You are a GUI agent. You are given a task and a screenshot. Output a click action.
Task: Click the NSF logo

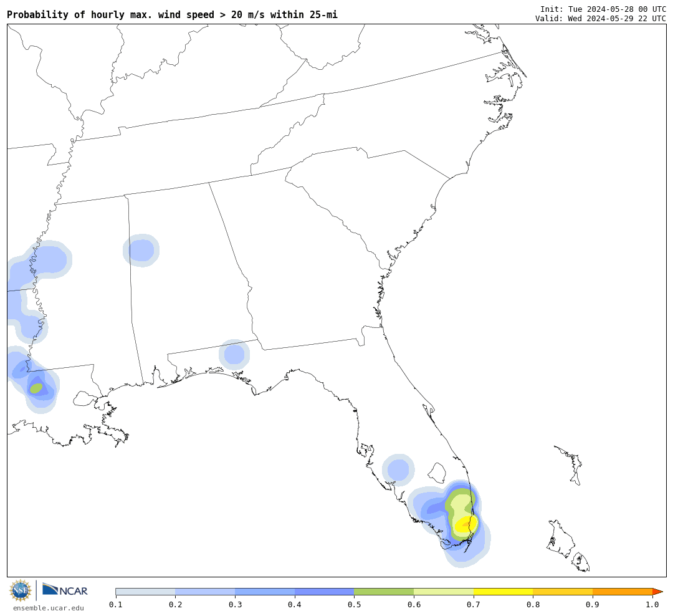[x=20, y=590]
